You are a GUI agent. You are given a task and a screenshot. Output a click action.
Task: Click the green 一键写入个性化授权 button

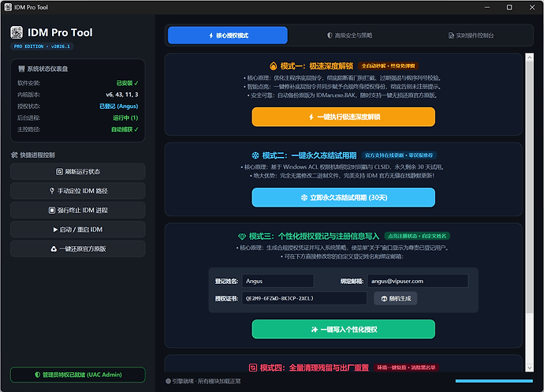[x=344, y=329]
